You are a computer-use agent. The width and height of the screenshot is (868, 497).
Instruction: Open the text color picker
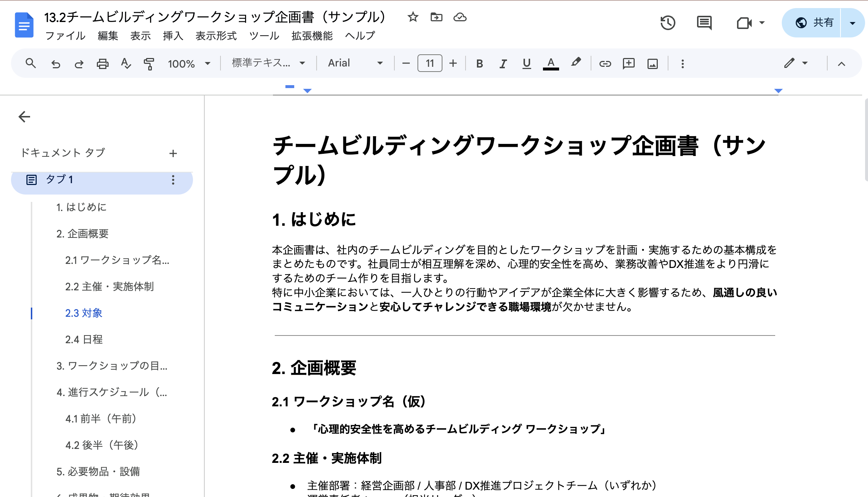550,63
